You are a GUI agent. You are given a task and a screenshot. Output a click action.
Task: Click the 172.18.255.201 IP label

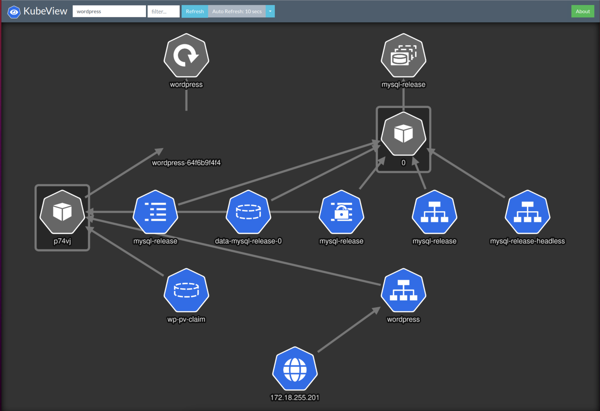[295, 398]
